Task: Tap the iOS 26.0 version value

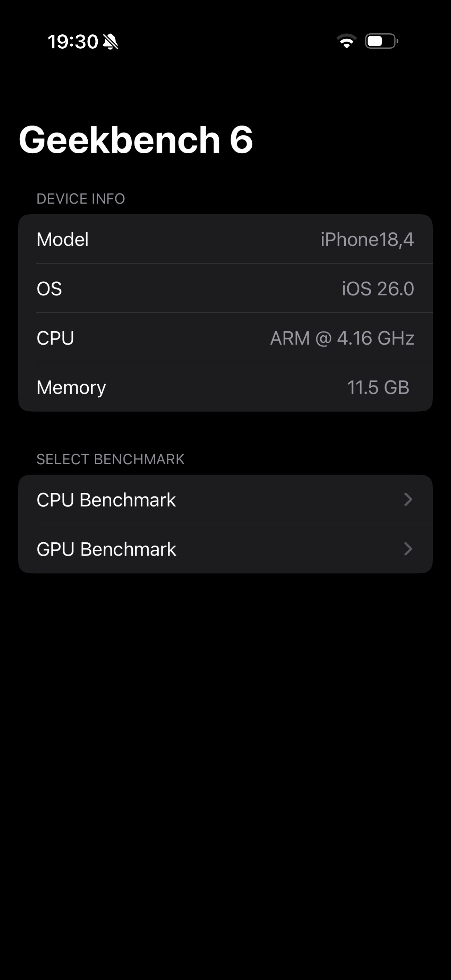Action: (x=378, y=288)
